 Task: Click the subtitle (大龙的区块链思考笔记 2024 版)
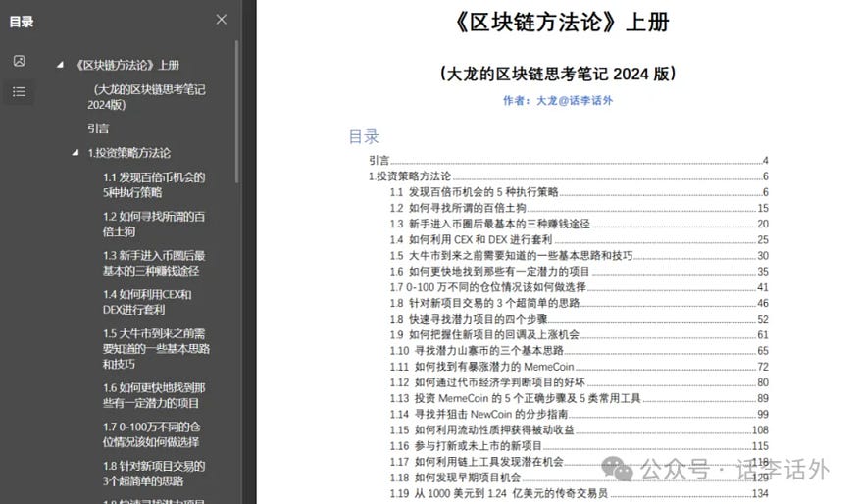tap(558, 74)
